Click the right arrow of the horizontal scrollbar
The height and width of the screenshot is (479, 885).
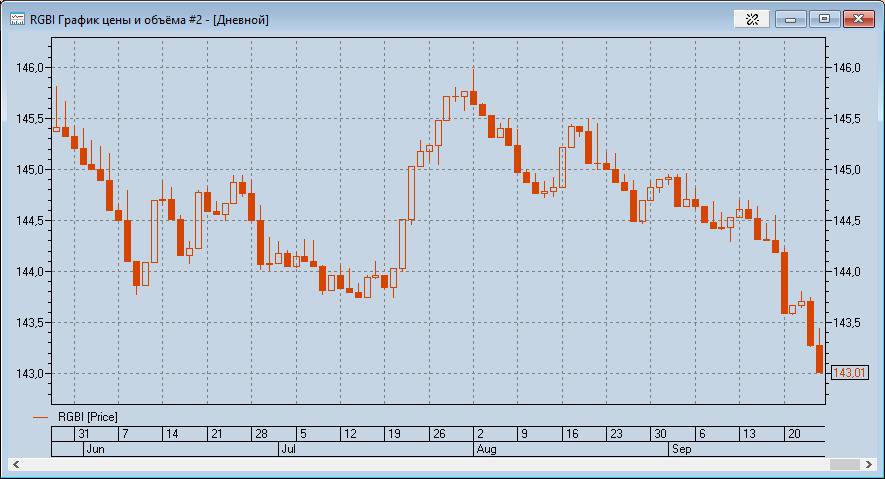click(869, 464)
